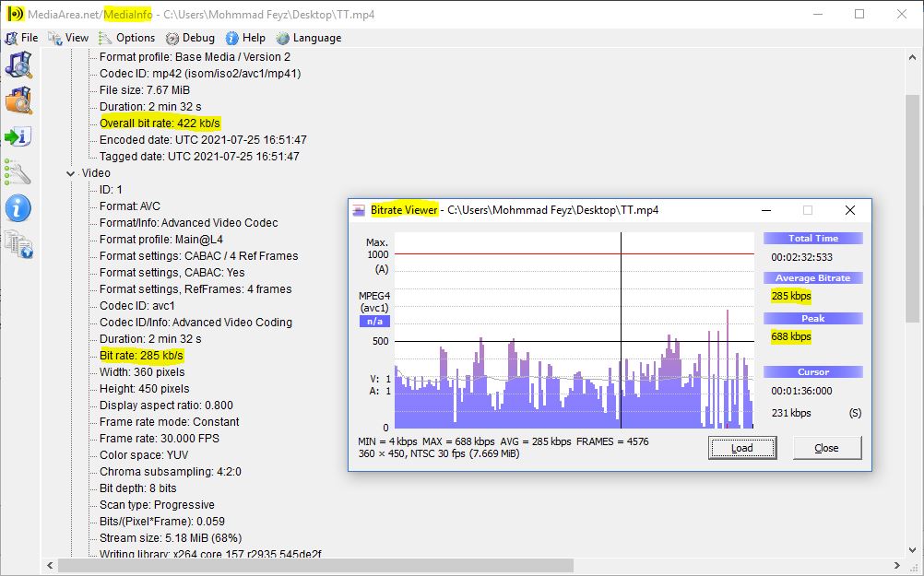The image size is (924, 576).
Task: Click the black cursor line in the bitrate graph
Action: point(622,330)
